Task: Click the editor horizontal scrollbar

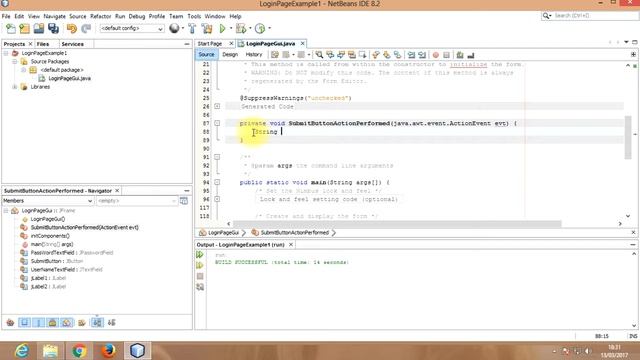Action: pyautogui.click(x=397, y=224)
